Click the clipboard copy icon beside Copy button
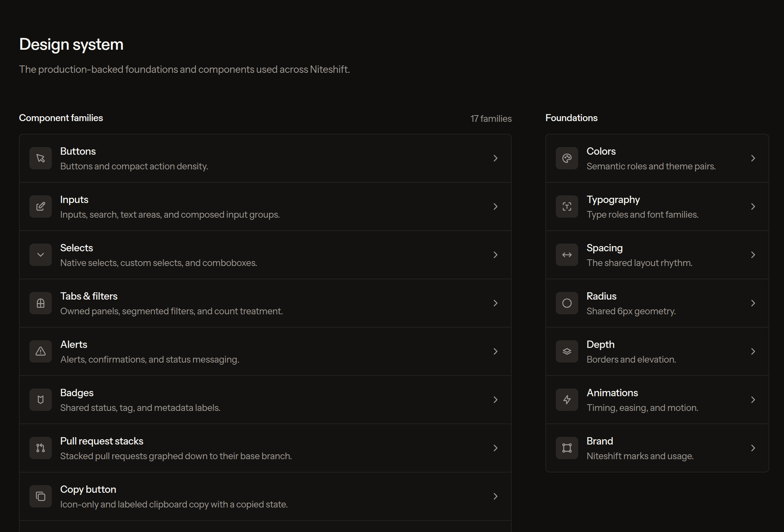This screenshot has width=784, height=532. [41, 496]
